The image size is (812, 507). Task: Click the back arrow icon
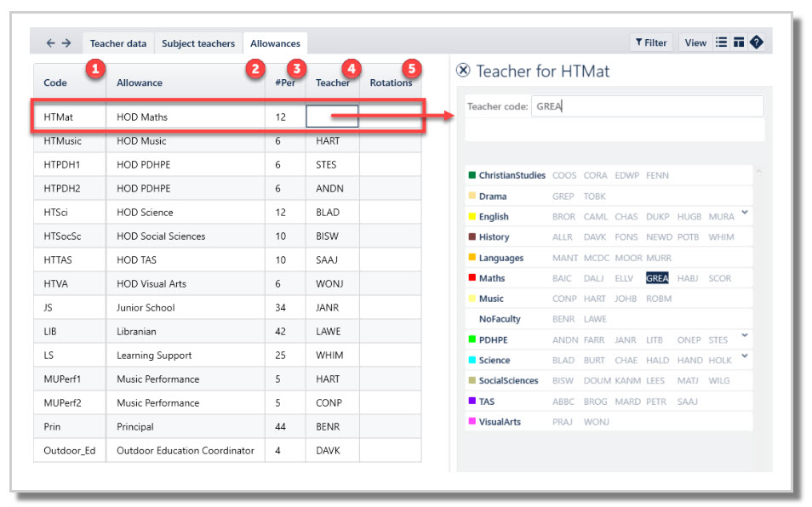coord(50,43)
